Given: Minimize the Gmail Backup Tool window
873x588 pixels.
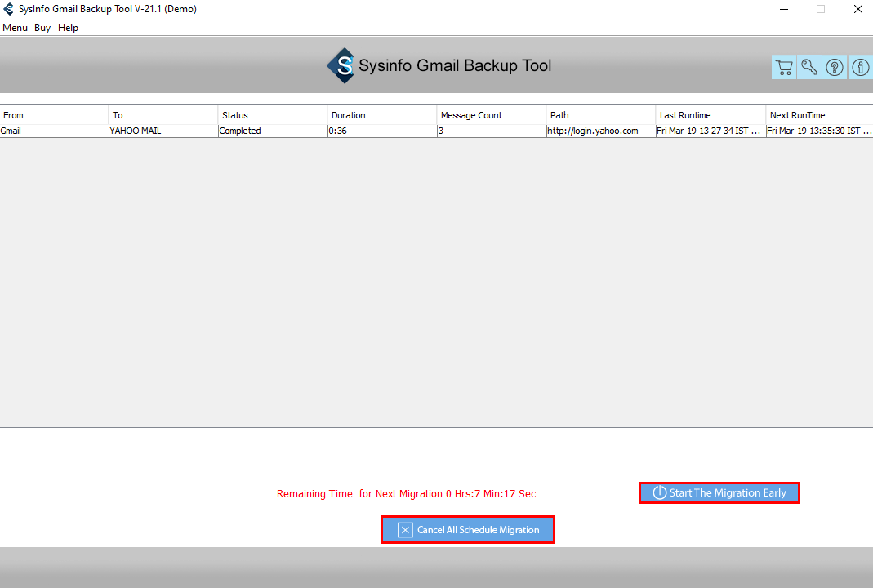Looking at the screenshot, I should coord(784,9).
